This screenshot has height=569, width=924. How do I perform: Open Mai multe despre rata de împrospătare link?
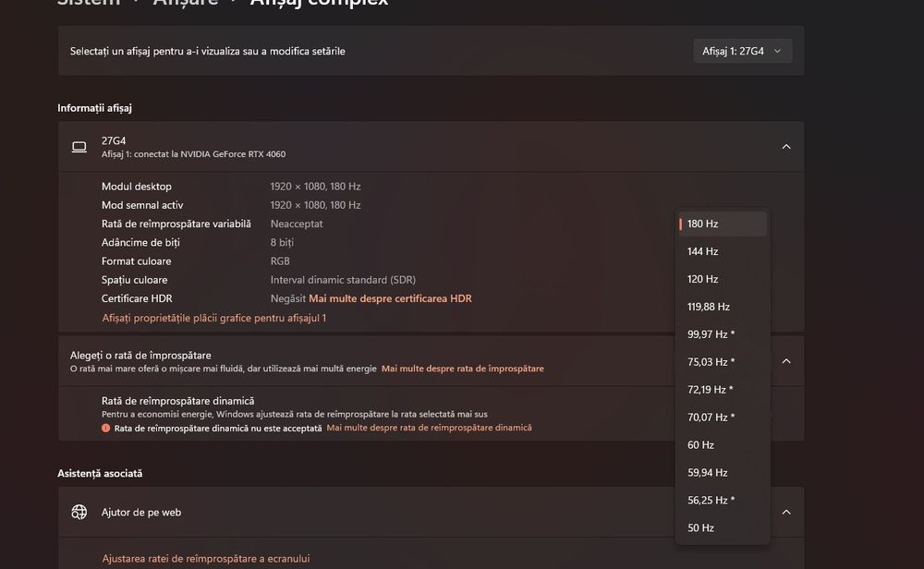click(463, 369)
